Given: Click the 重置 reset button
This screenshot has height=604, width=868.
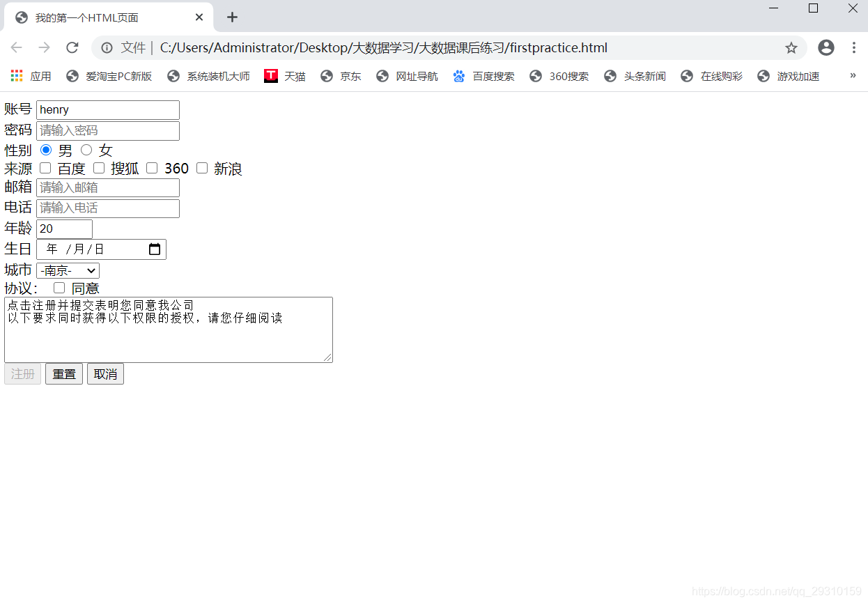Looking at the screenshot, I should click(x=64, y=374).
